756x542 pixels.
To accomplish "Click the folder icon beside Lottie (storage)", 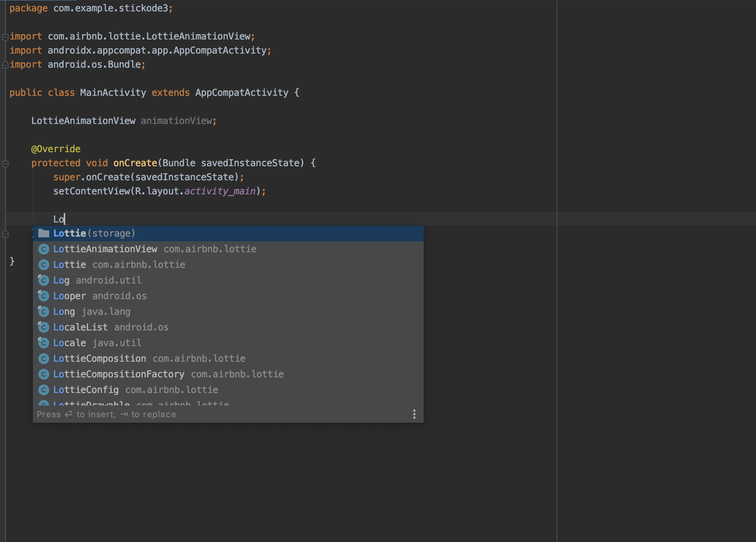I will pyautogui.click(x=44, y=233).
